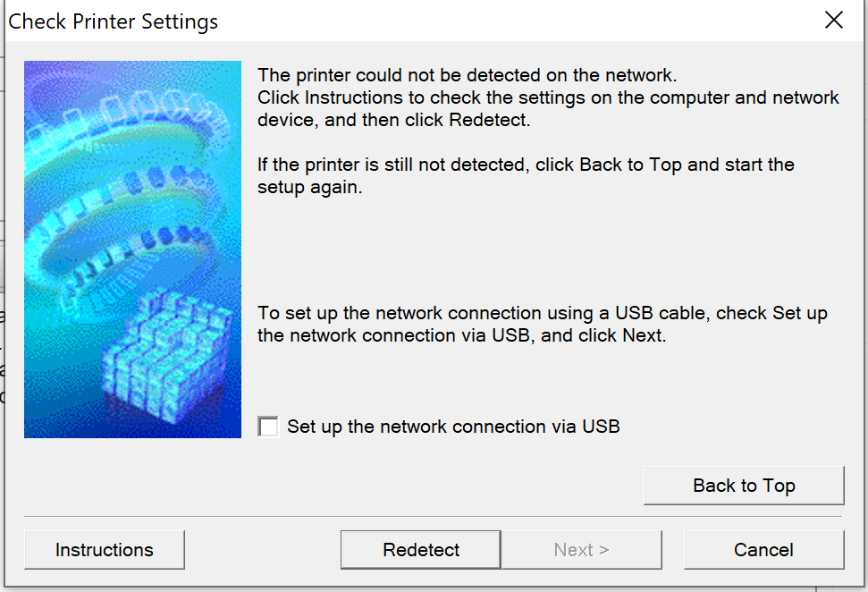
Task: Click the 'To set up the network connection' paragraph
Action: click(x=542, y=314)
